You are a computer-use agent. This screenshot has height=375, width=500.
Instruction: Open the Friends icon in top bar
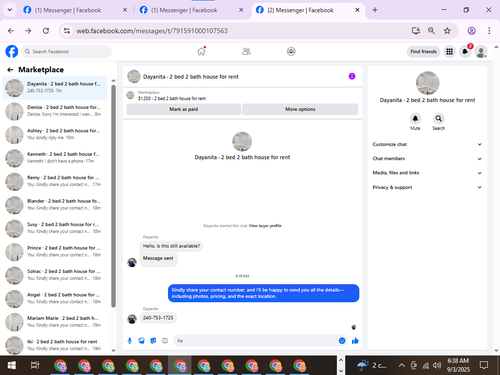tap(246, 52)
